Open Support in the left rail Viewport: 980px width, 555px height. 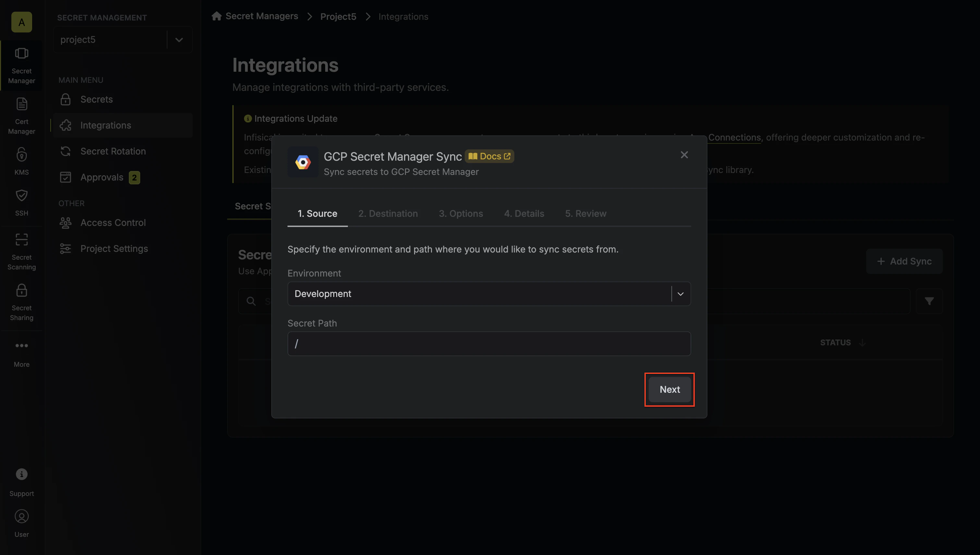click(22, 483)
